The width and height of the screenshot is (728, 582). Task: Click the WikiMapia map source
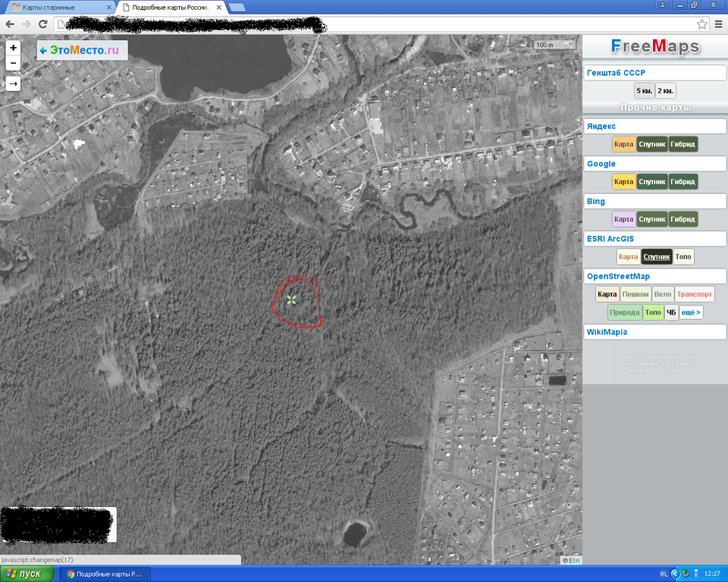pyautogui.click(x=607, y=332)
